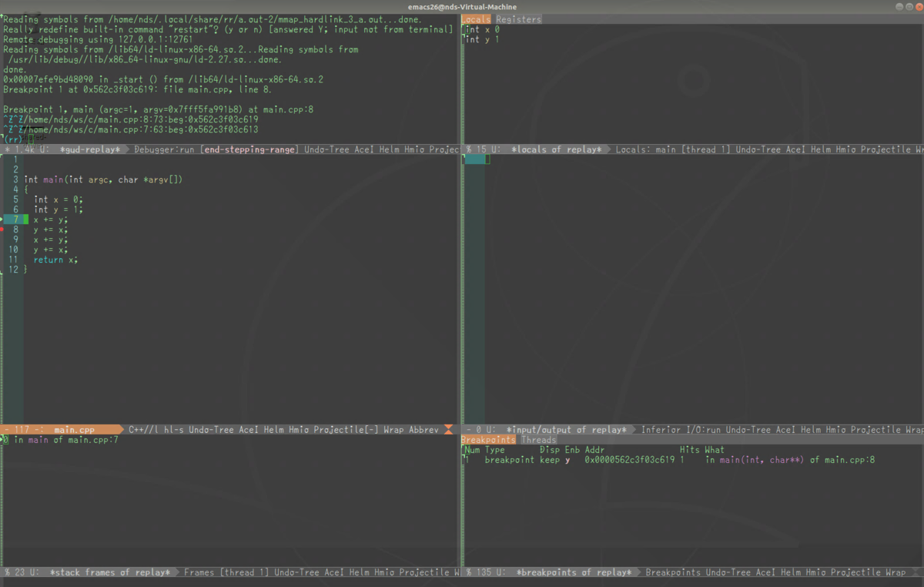Click Debugger:run in the gud-replay mode line
924x587 pixels.
pyautogui.click(x=164, y=149)
